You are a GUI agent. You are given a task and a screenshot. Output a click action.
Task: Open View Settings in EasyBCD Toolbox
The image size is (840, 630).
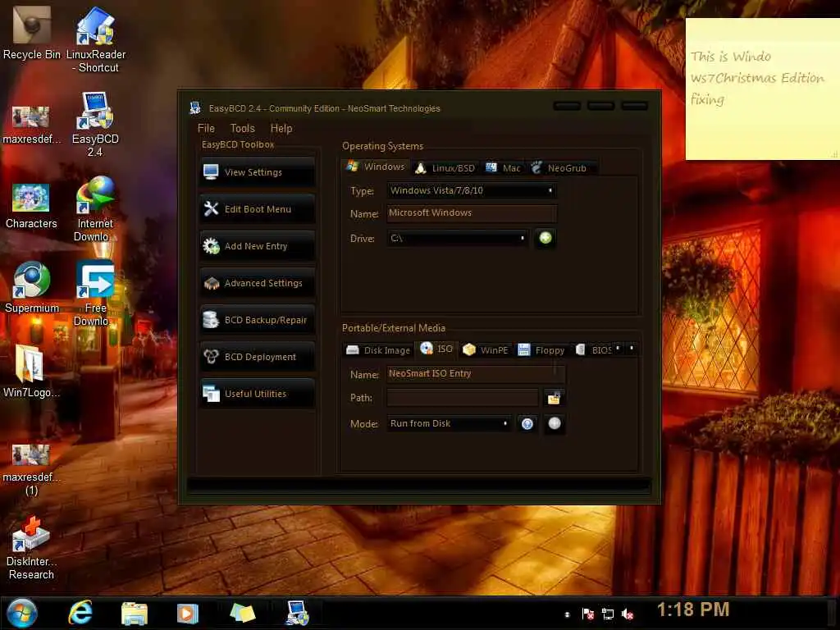257,172
